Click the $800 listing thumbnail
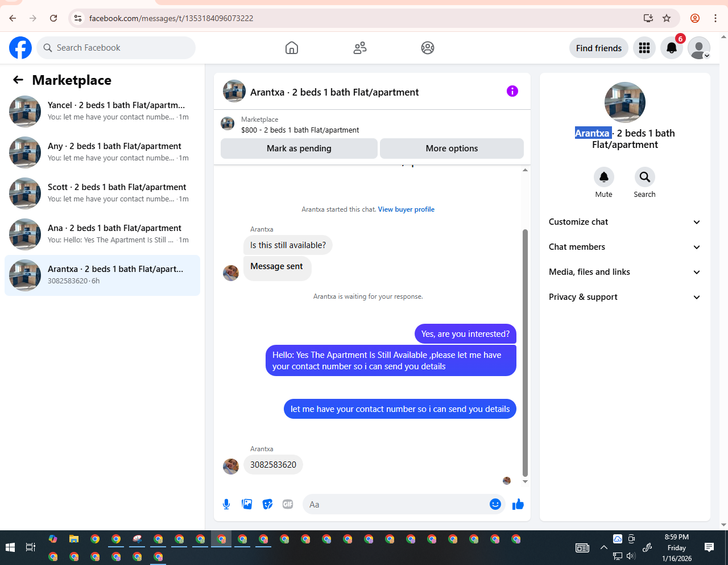This screenshot has width=728, height=565. pos(227,123)
